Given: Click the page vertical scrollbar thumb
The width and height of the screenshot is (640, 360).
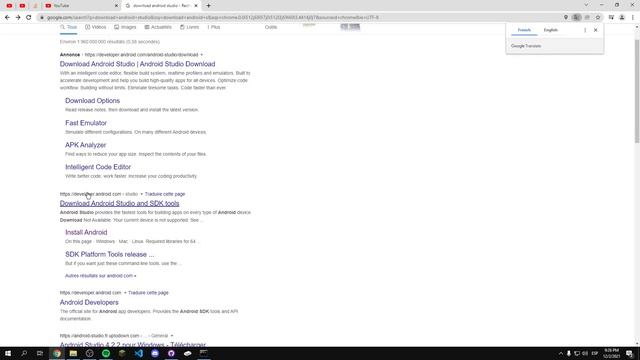Looking at the screenshot, I should pyautogui.click(x=637, y=91).
